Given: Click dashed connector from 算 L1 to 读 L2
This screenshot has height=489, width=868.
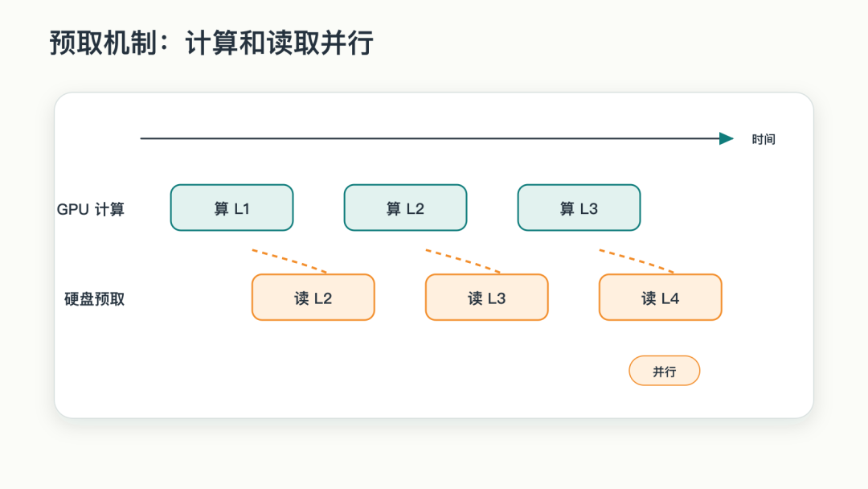Looking at the screenshot, I should (289, 261).
